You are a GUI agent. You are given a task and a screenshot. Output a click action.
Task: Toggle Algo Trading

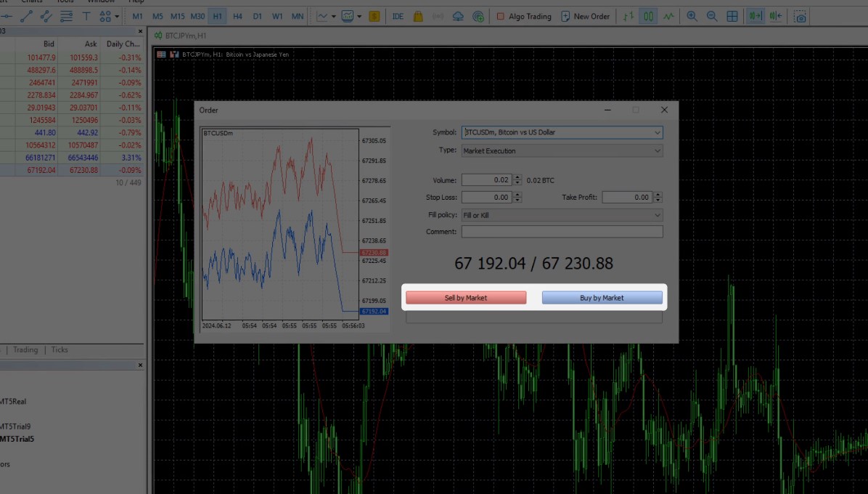click(x=524, y=17)
